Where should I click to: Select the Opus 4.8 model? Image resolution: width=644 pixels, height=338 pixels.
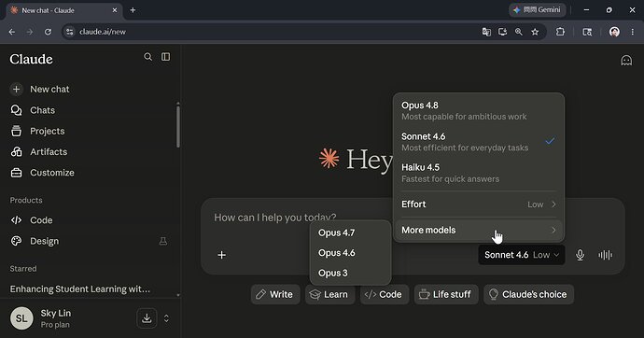pos(479,111)
